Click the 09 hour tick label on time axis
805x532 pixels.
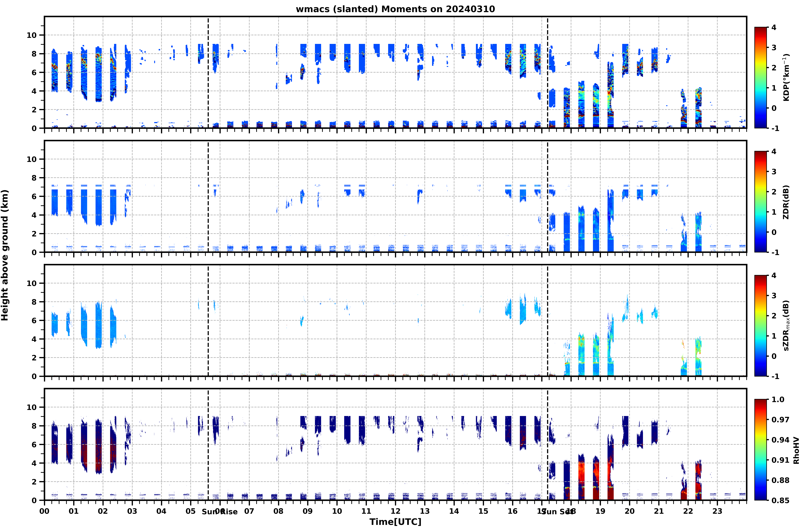pyautogui.click(x=308, y=511)
